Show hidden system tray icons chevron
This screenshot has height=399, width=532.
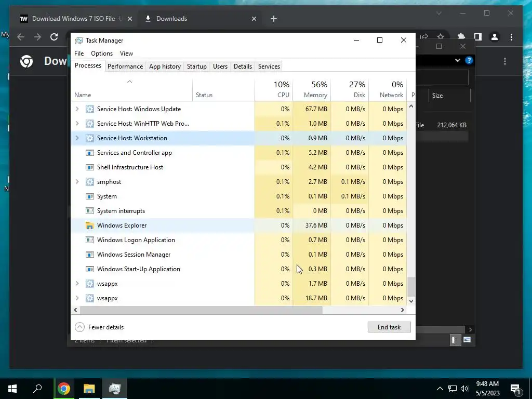point(440,389)
